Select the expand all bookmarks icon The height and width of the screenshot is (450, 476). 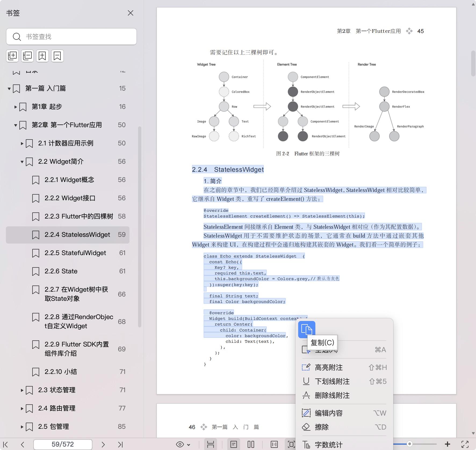pos(12,56)
